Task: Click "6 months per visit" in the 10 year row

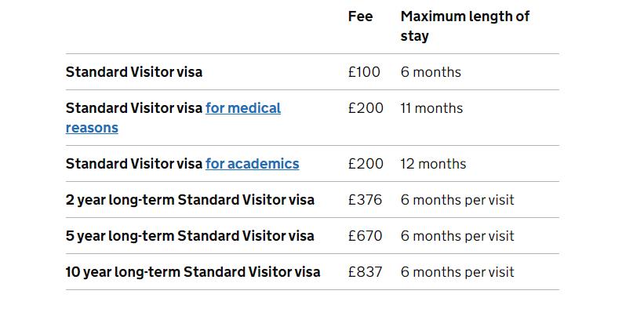Action: [457, 272]
